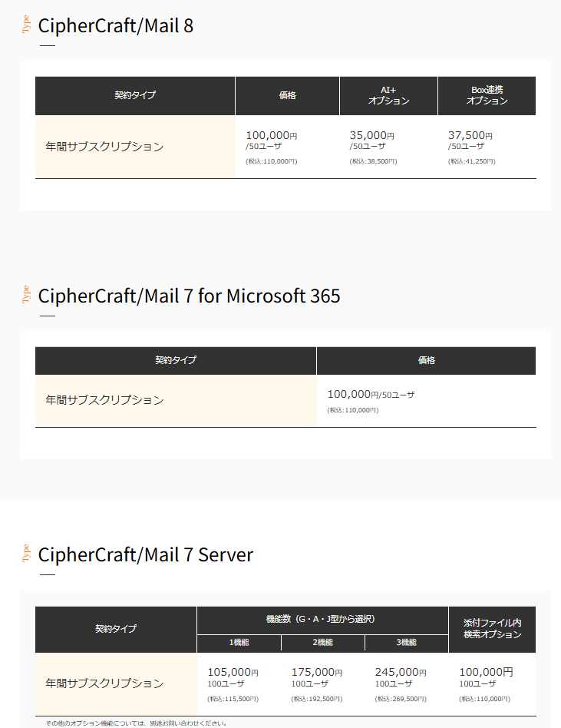The height and width of the screenshot is (728, 561).
Task: Click the 3機能 sub-column header
Action: [406, 643]
